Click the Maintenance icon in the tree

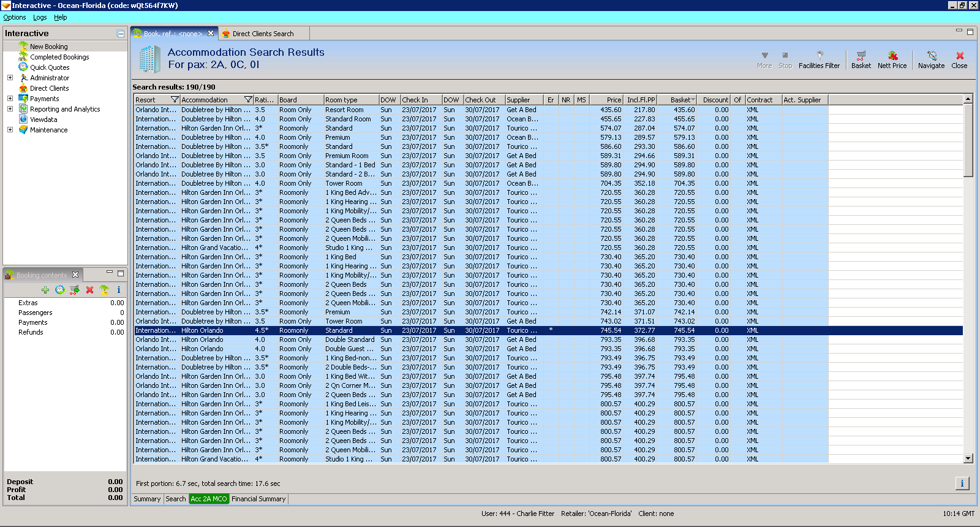click(23, 130)
